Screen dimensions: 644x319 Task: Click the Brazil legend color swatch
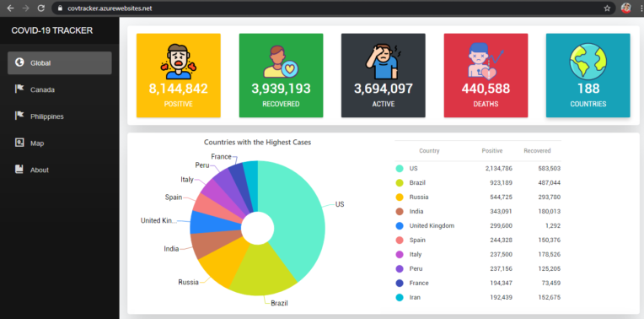[x=400, y=182]
